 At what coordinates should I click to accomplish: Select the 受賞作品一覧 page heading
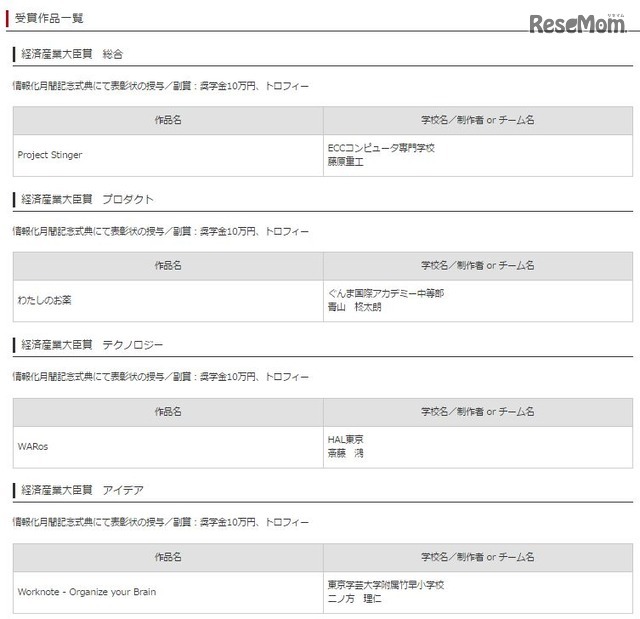(x=49, y=18)
